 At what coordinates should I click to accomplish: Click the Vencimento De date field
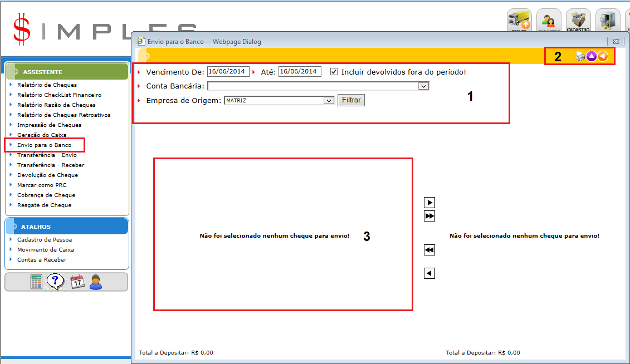[228, 72]
